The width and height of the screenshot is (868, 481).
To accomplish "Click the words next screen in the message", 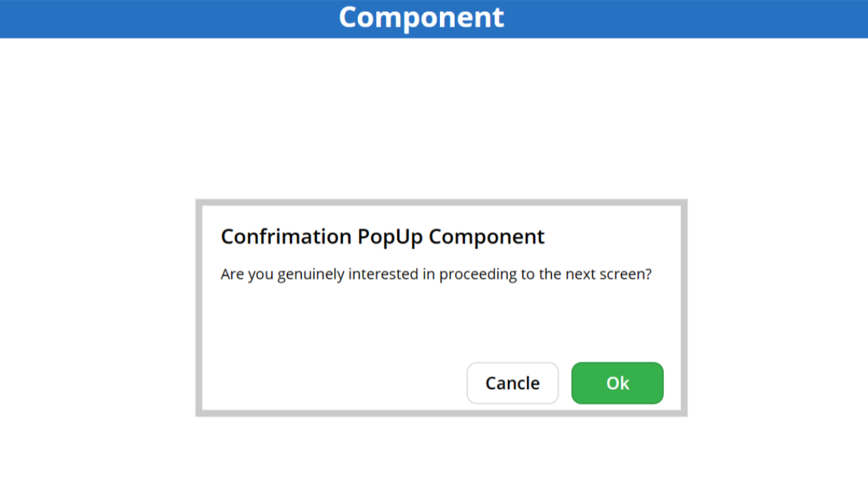I will click(608, 275).
